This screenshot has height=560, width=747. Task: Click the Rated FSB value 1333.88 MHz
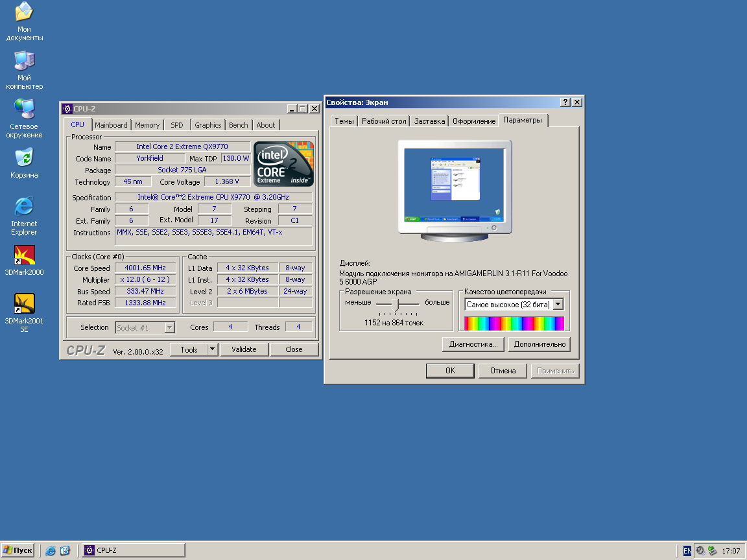click(x=145, y=303)
